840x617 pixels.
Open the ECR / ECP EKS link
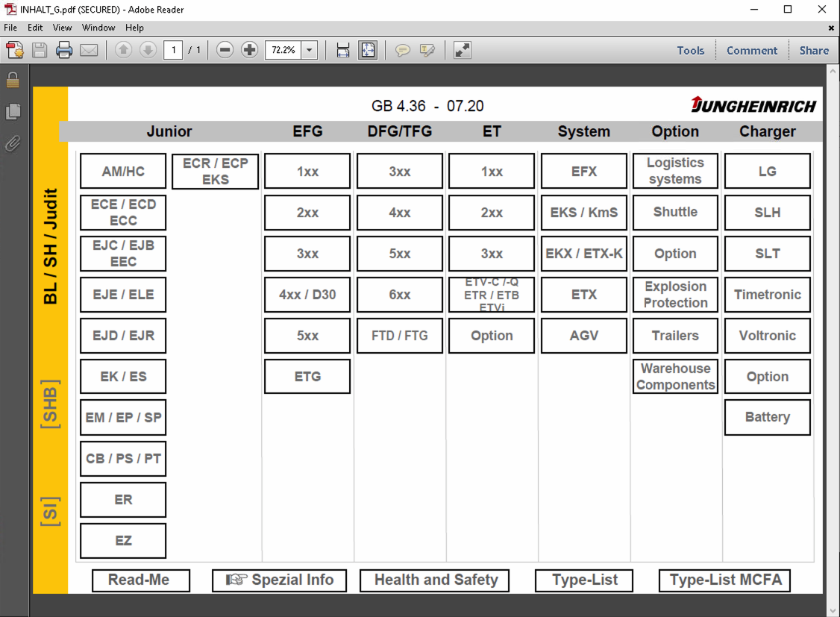click(x=216, y=172)
